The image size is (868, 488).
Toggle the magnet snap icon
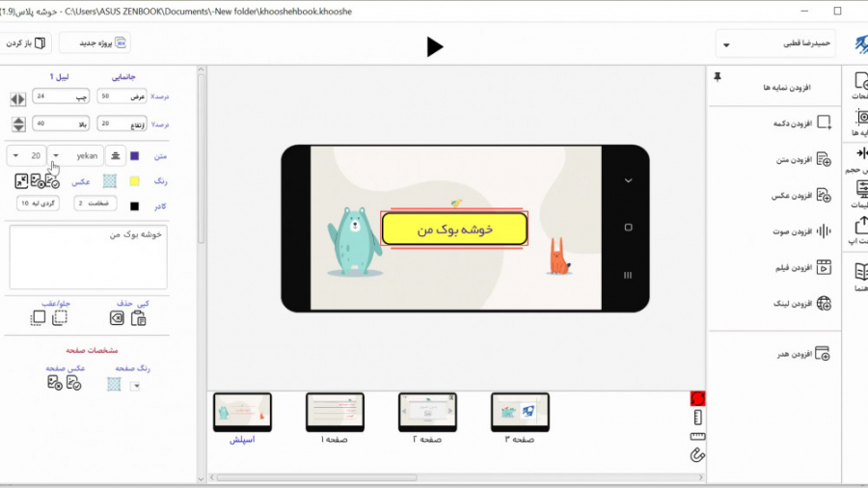click(697, 455)
